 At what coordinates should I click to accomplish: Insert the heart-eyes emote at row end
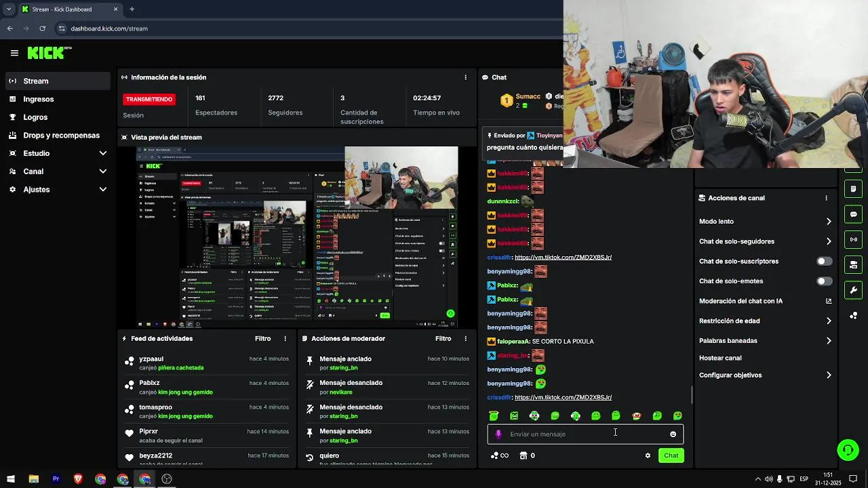click(x=677, y=415)
